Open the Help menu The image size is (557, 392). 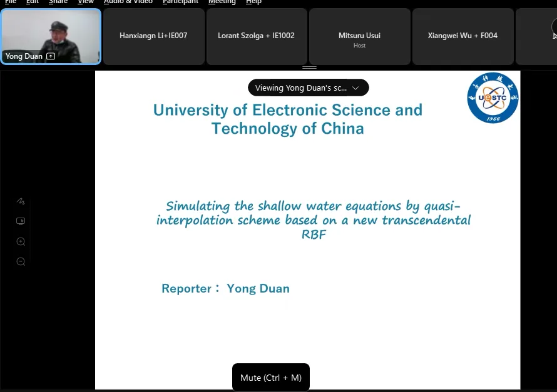click(x=253, y=2)
